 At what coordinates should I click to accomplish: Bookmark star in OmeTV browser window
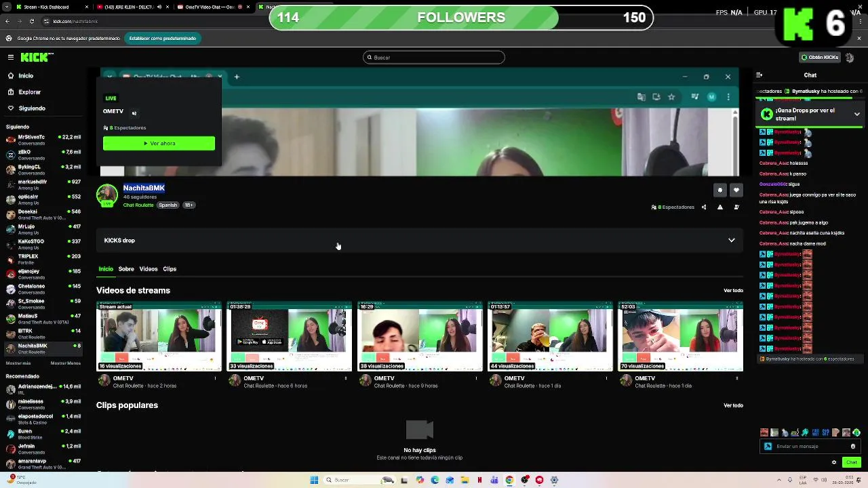(671, 97)
